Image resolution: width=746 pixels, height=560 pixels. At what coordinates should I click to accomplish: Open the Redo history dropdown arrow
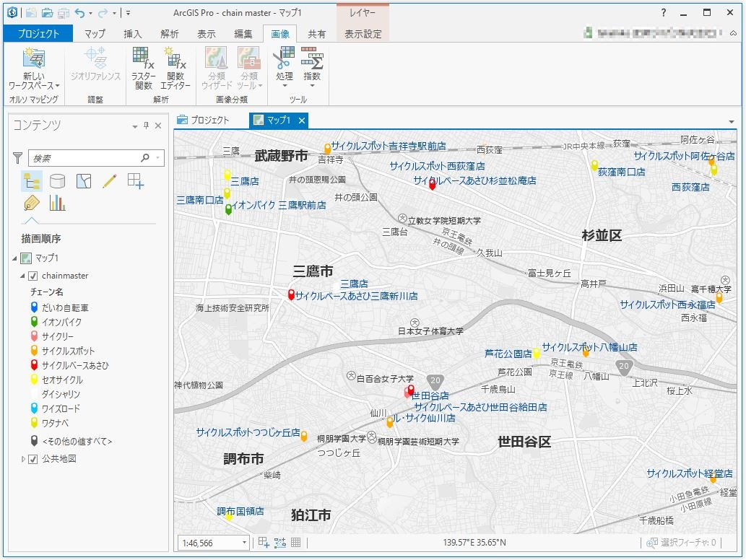click(114, 13)
